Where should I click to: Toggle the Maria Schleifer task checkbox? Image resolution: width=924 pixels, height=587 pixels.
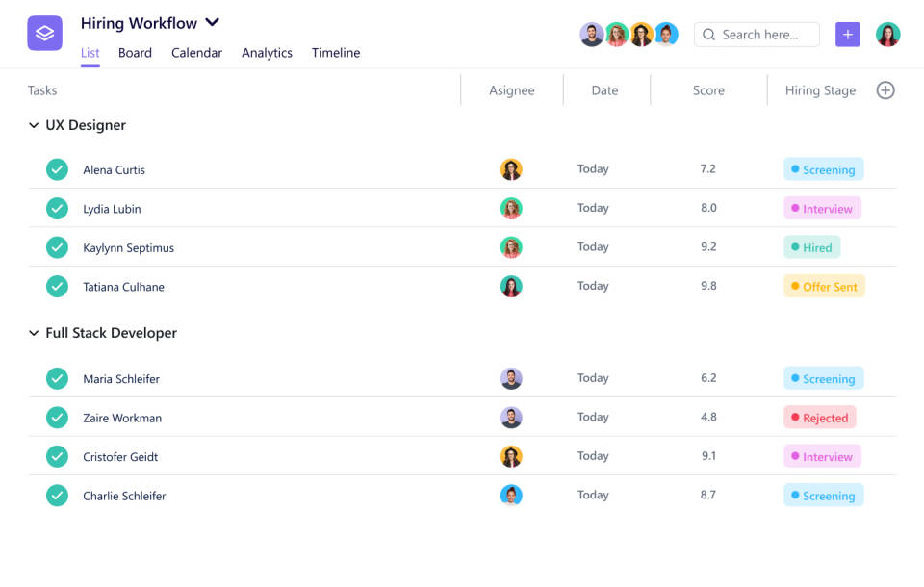[x=57, y=379]
